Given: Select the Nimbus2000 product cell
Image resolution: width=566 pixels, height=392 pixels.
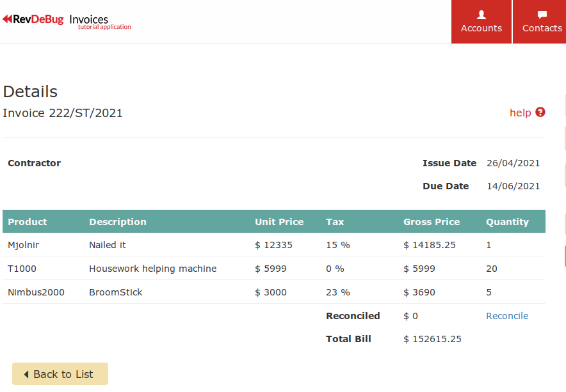Looking at the screenshot, I should click(36, 292).
